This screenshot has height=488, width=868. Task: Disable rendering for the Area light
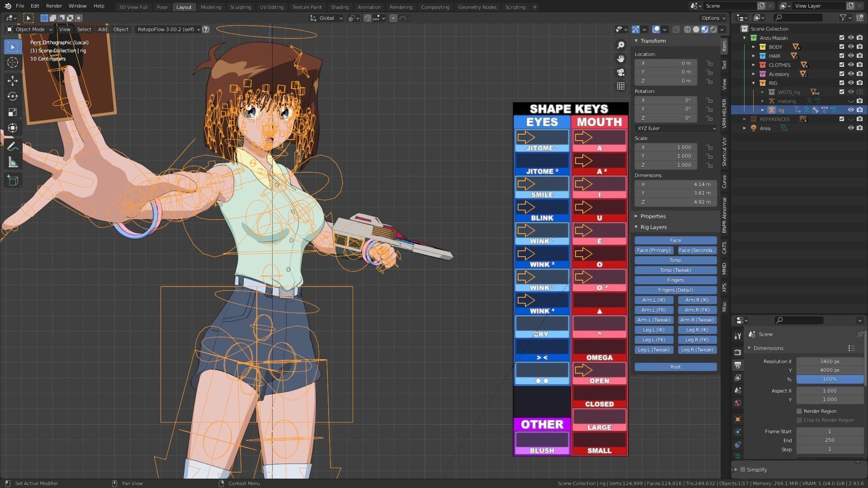859,128
